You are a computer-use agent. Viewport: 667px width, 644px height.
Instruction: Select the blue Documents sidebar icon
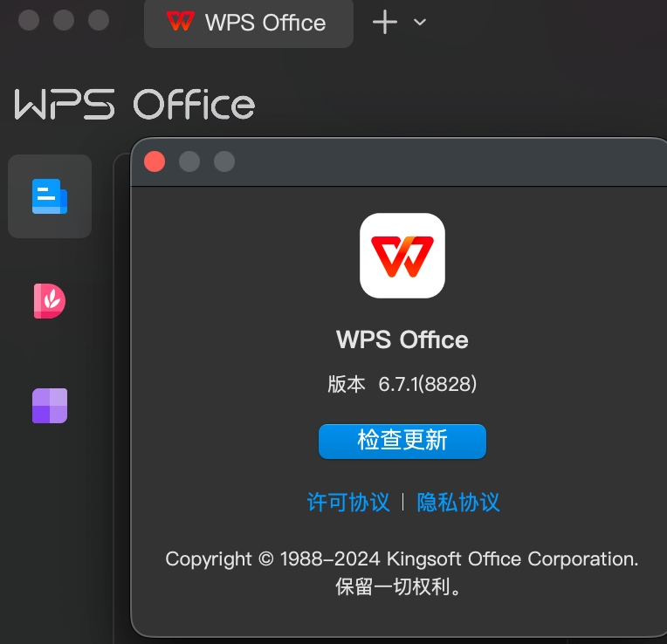50,196
